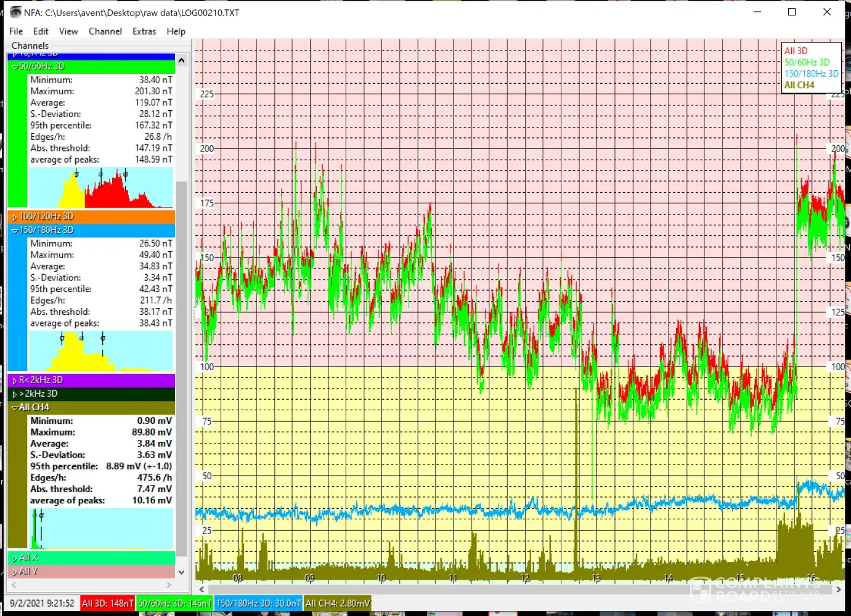
Task: Click the '14' time label on chart axis
Action: (668, 578)
